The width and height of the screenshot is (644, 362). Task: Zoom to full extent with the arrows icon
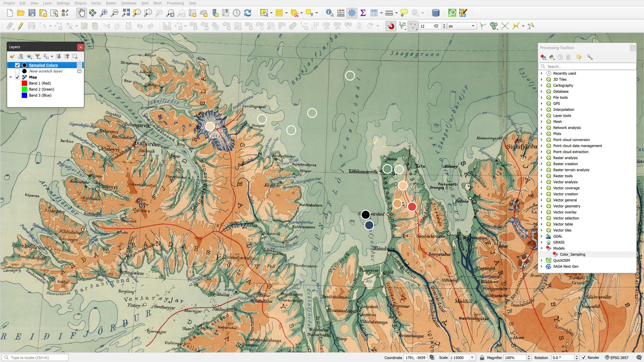coord(126,13)
